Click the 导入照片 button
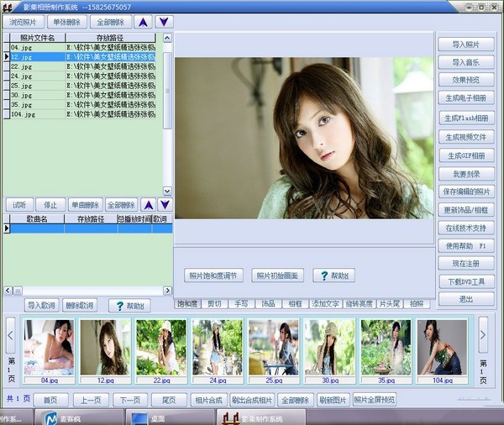 pos(466,45)
